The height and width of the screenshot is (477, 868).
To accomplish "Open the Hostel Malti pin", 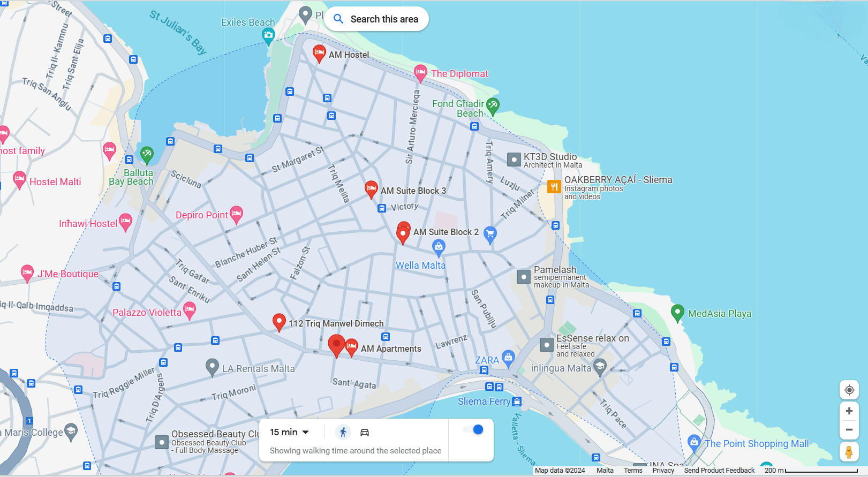I will [x=20, y=180].
